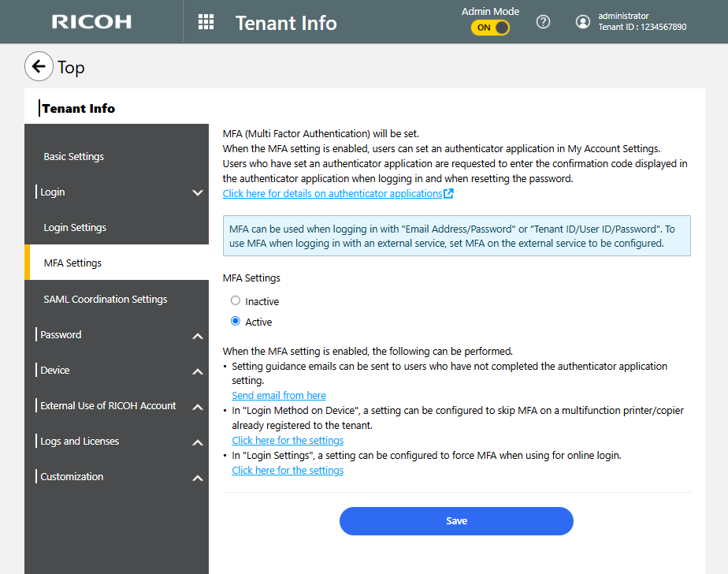Toggle the Admin Mode switch
The image size is (728, 574).
[490, 28]
